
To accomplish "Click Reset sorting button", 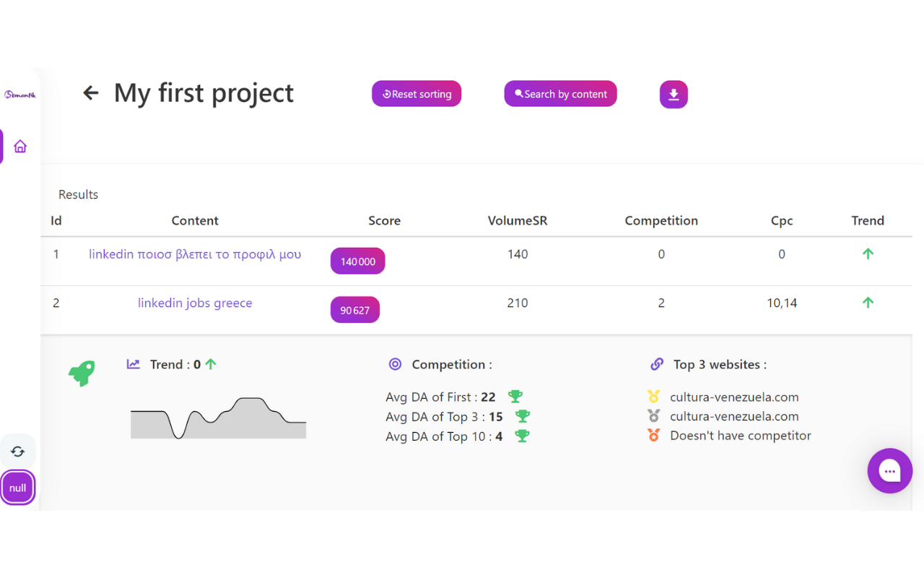I will [x=417, y=94].
